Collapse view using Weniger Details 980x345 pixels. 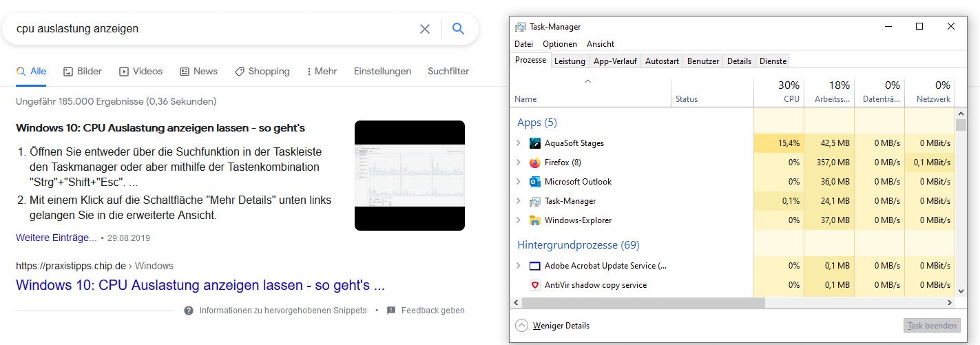(554, 326)
